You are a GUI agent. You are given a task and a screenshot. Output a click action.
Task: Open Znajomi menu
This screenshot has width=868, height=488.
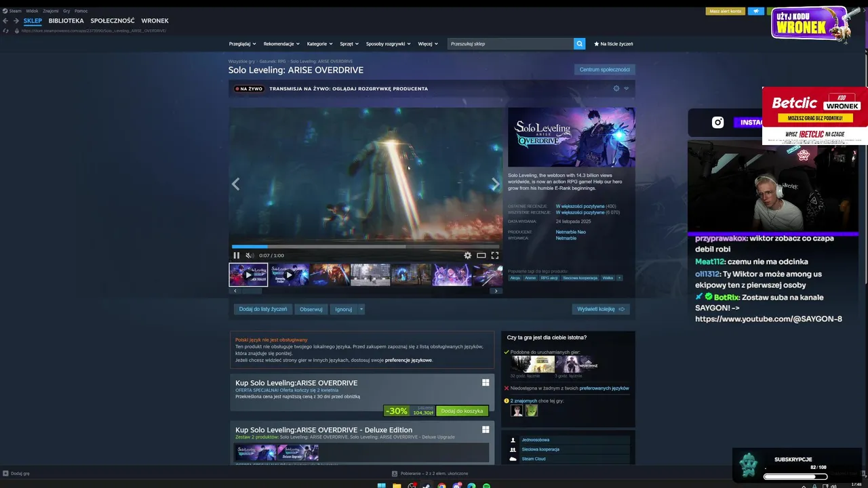51,11
